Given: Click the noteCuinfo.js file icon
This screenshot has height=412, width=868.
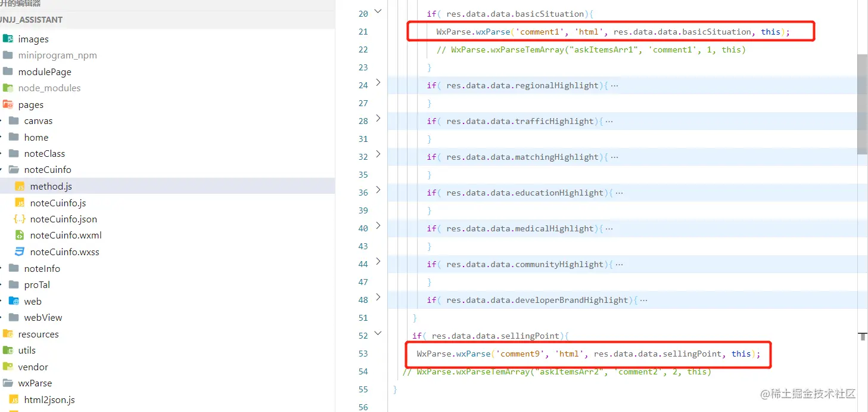Looking at the screenshot, I should 20,203.
